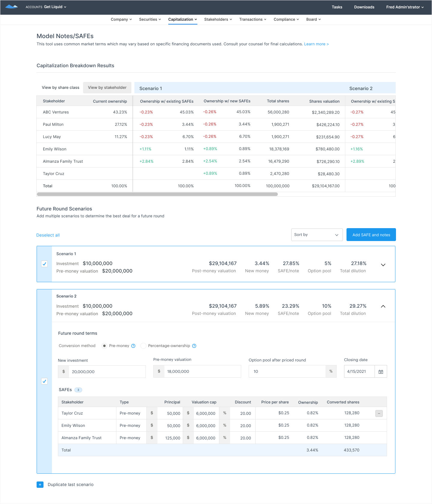Open the Transactions menu
The image size is (432, 504).
pos(253,20)
